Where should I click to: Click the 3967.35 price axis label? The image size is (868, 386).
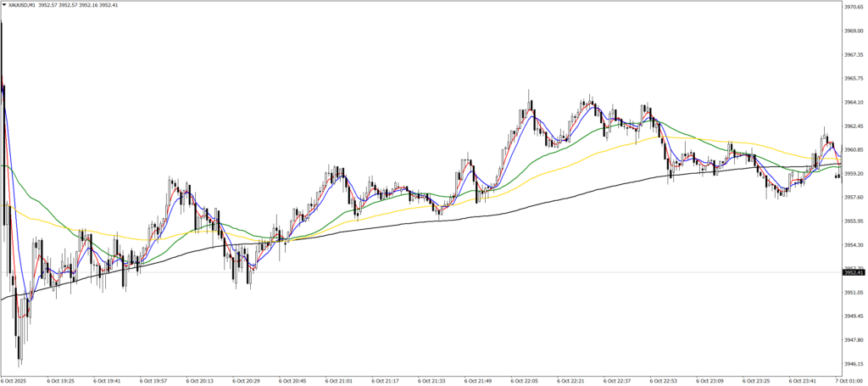click(x=854, y=54)
